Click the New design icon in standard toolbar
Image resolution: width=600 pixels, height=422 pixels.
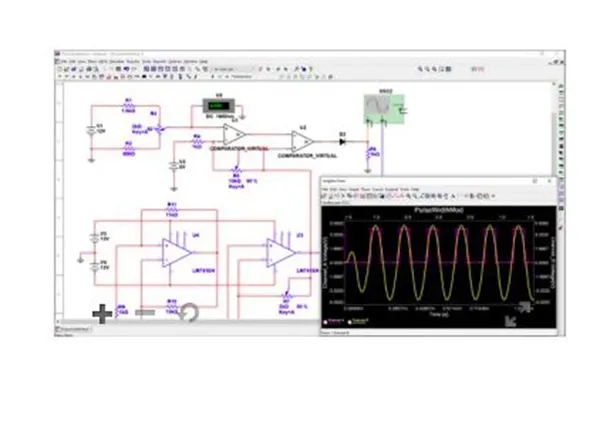(x=60, y=69)
